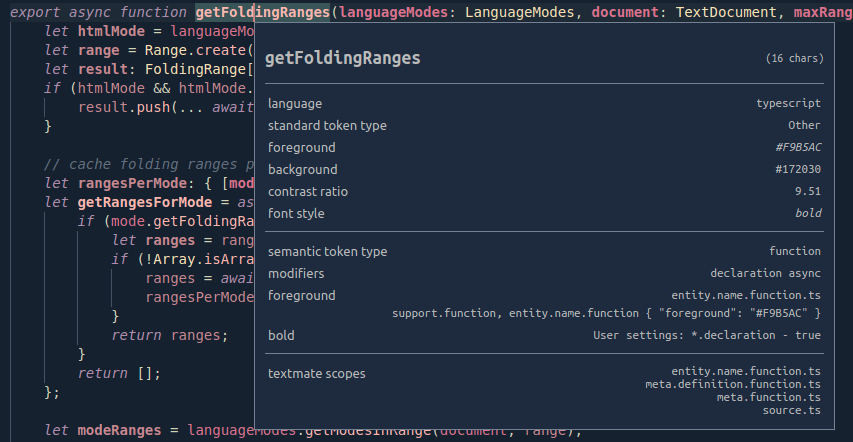
Task: Click the 'typescript' language value
Action: click(x=788, y=104)
